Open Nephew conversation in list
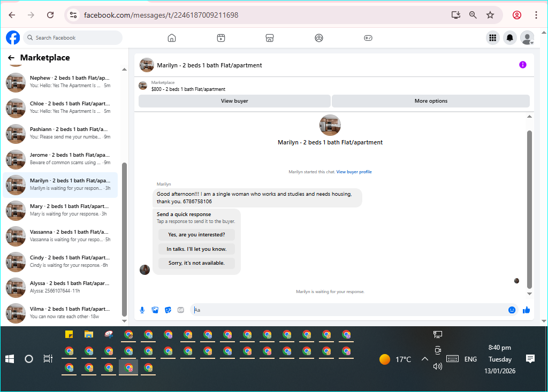The height and width of the screenshot is (392, 548). 60,82
